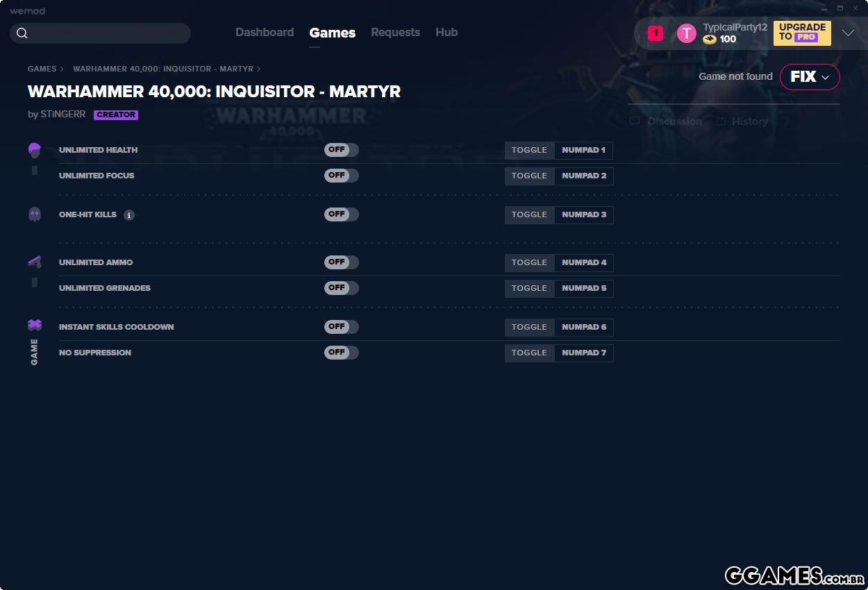
Task: Change the Numpad 3 hotkey binding
Action: click(x=583, y=215)
